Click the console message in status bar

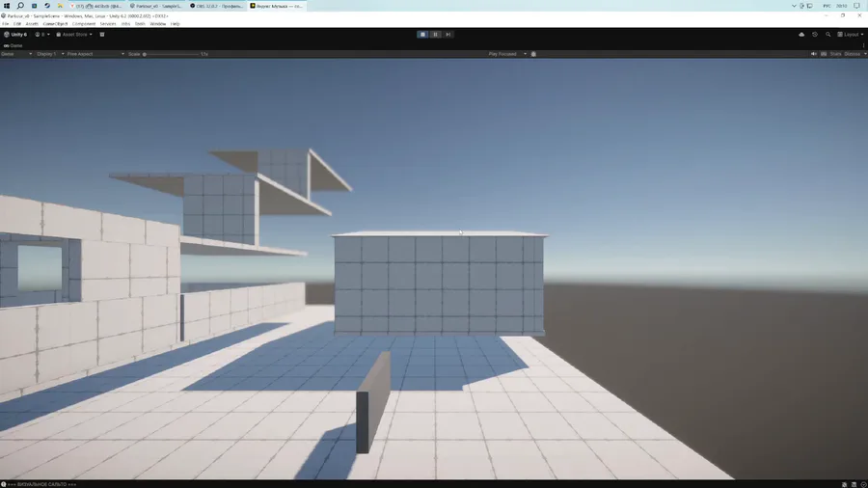pos(41,484)
